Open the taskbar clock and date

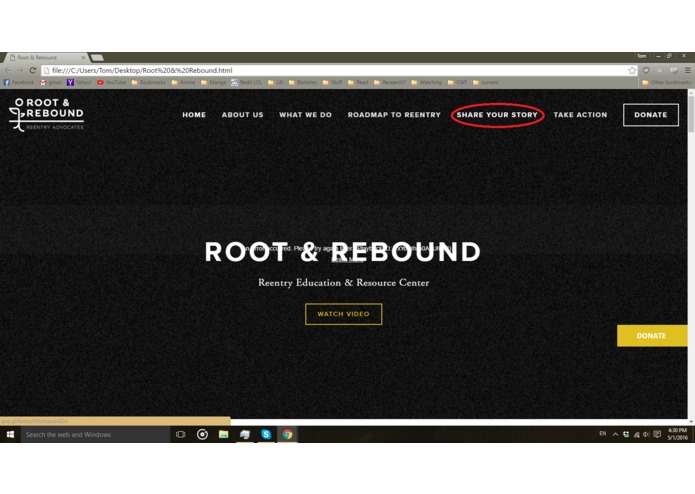pos(677,434)
